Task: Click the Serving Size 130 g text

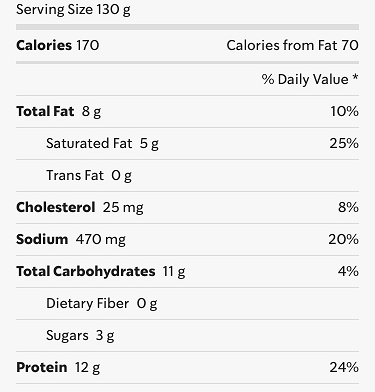Action: 73,9
